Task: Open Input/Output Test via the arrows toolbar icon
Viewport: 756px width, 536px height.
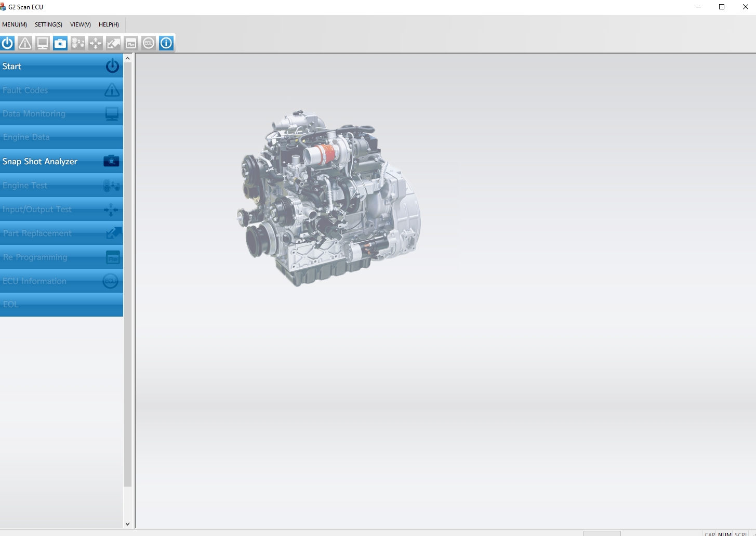Action: pos(96,43)
